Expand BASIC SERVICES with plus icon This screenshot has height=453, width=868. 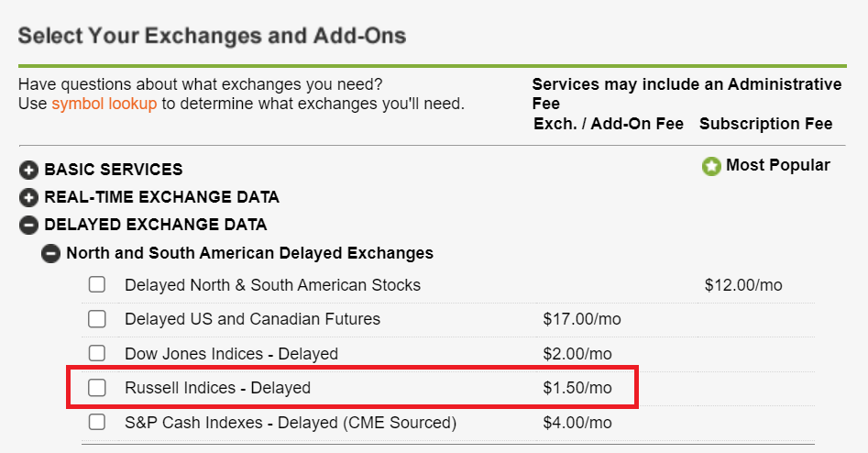click(x=28, y=170)
